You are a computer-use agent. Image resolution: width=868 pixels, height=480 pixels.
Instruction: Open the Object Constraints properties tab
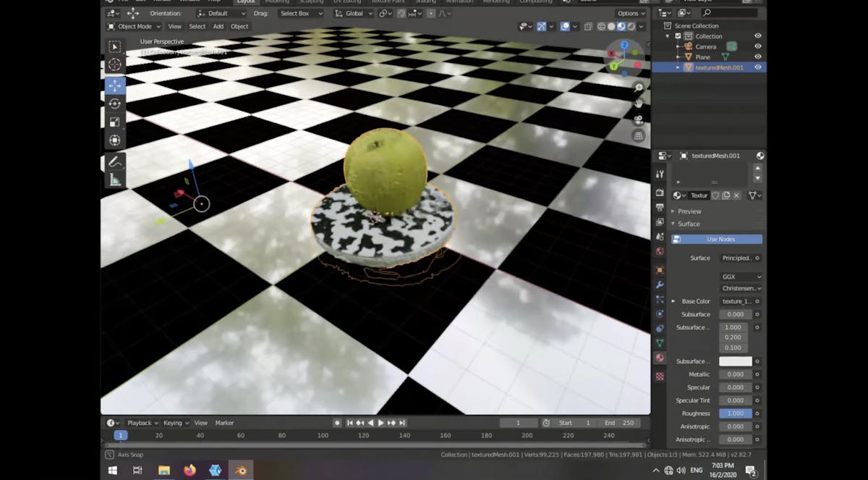click(660, 329)
